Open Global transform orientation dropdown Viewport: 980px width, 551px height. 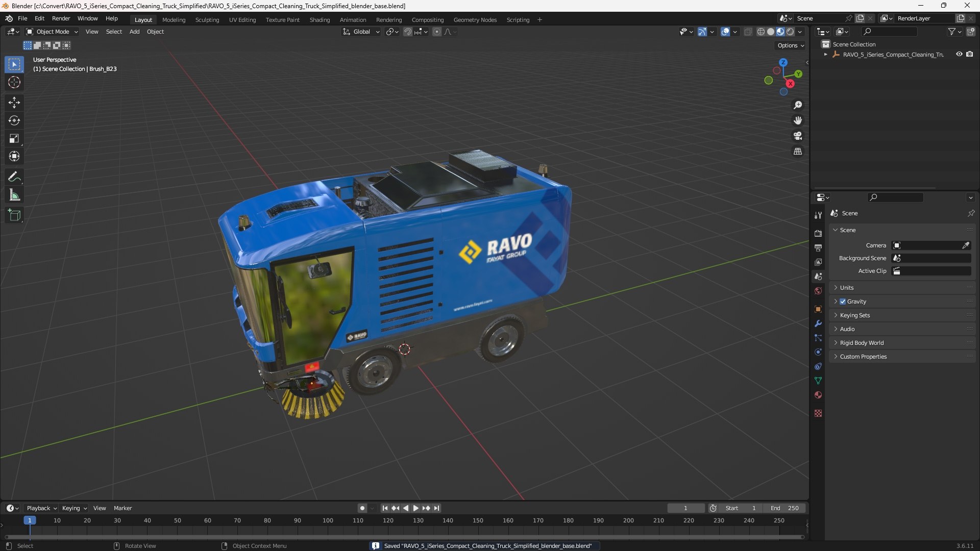pos(361,32)
